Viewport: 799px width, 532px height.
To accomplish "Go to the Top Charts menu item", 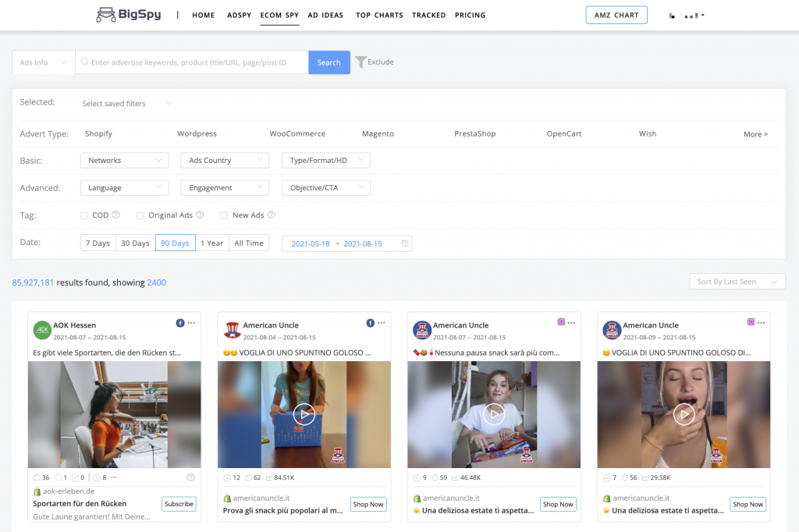I will (379, 15).
